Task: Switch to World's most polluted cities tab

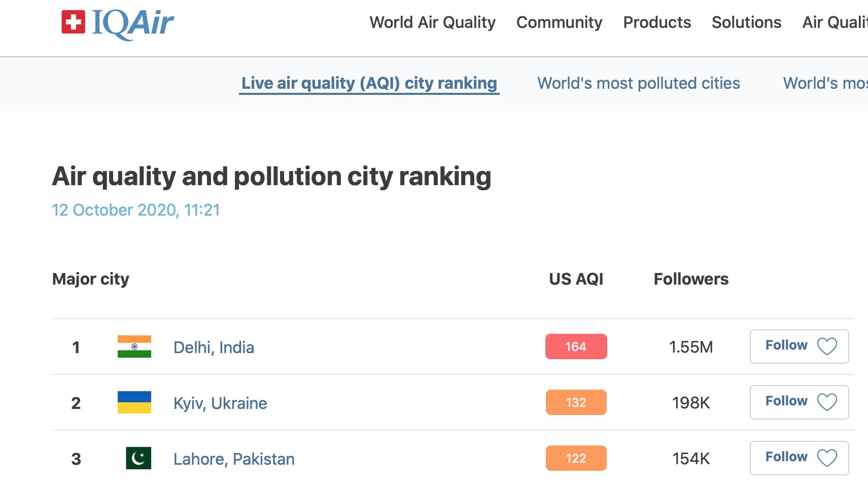Action: point(638,83)
